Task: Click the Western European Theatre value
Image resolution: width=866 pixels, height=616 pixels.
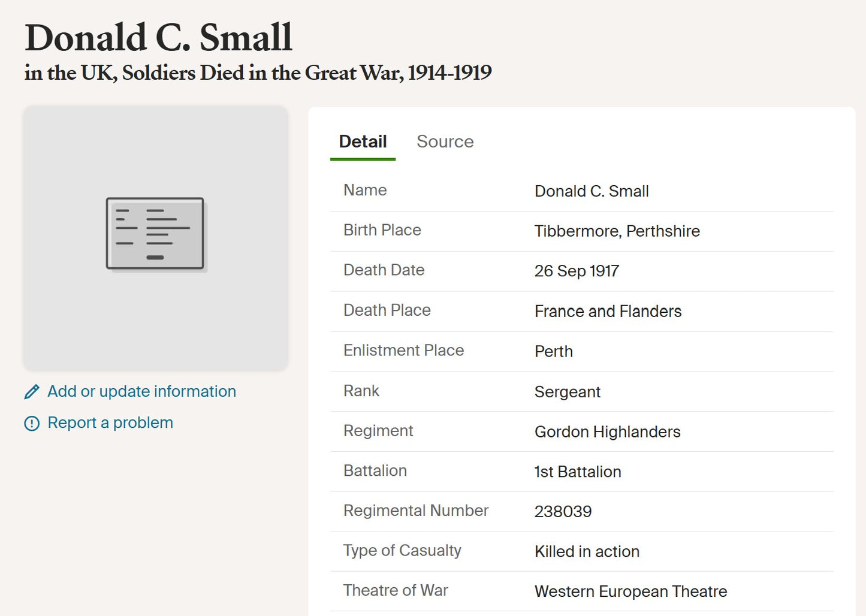Action: coord(630,591)
